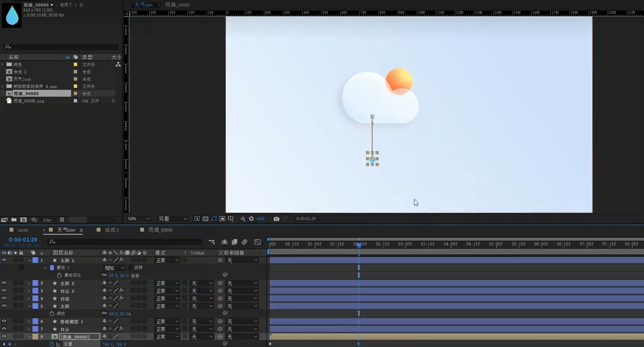Click the blue label swatch of 太阳 3

click(x=35, y=260)
